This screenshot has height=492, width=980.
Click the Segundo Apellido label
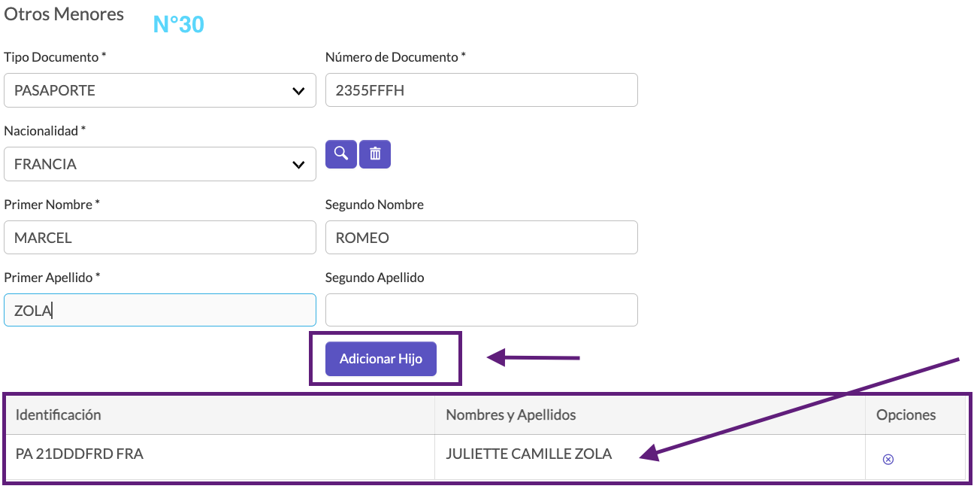click(375, 278)
